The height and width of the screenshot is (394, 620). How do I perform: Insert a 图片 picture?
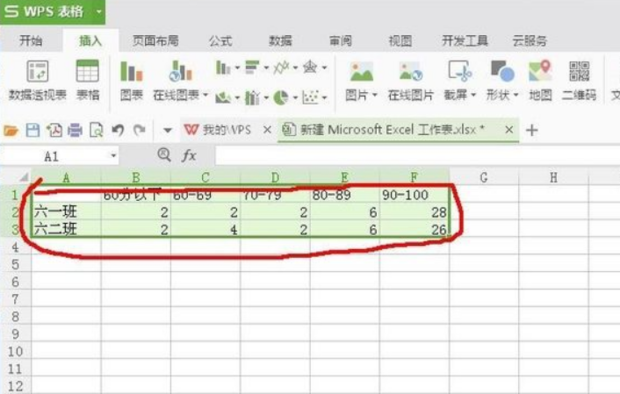coord(361,80)
